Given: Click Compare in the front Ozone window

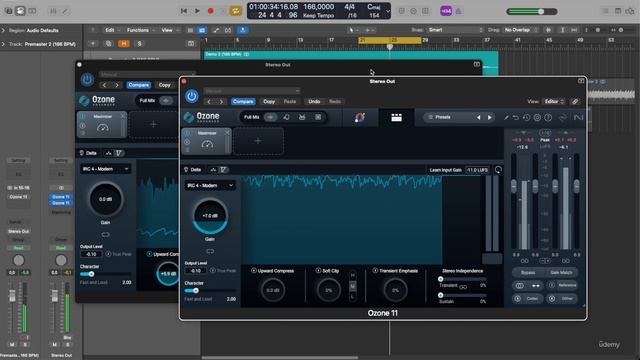Looking at the screenshot, I should point(243,101).
